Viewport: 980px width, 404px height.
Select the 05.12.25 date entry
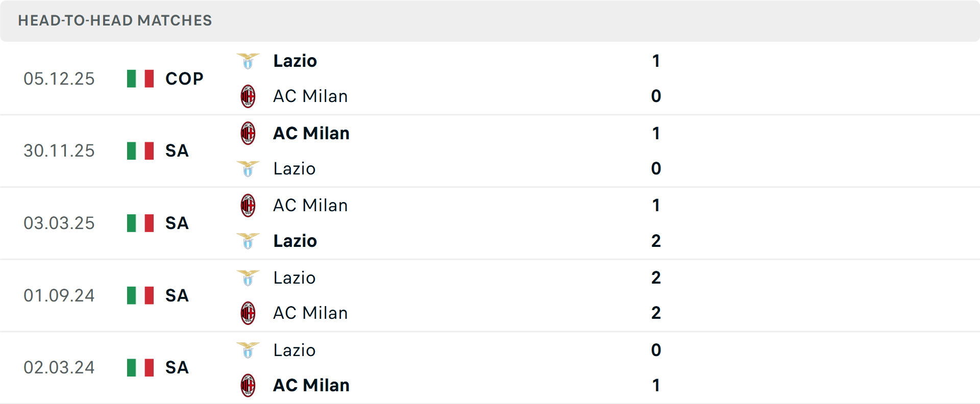pos(59,79)
